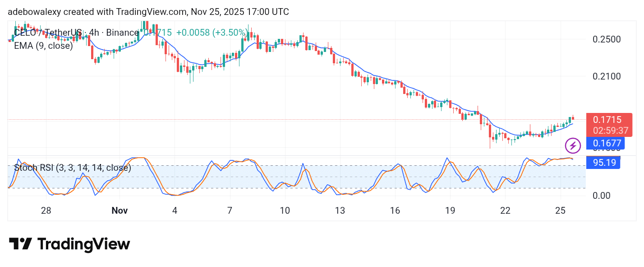Click the +0.0058 (+3.50%) price change text
The image size is (644, 267).
coord(211,33)
